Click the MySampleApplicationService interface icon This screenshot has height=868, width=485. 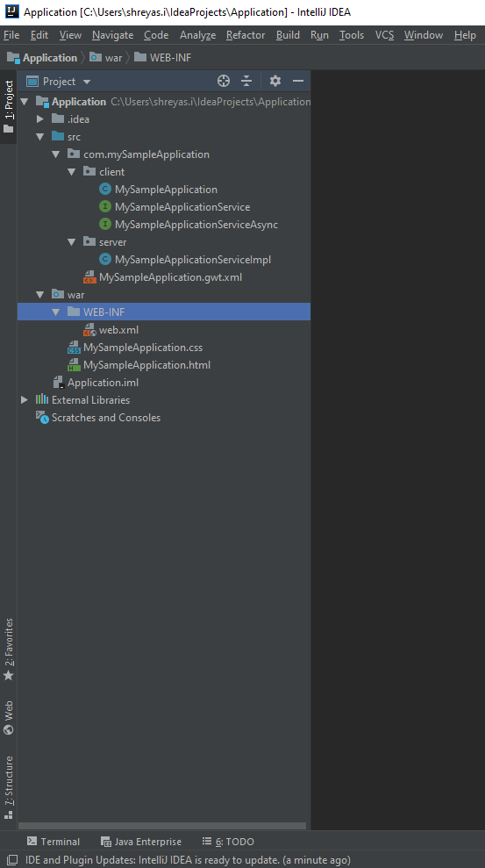105,207
